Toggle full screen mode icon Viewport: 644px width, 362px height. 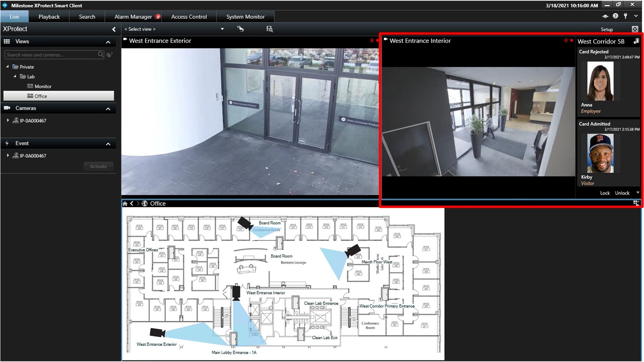[635, 29]
